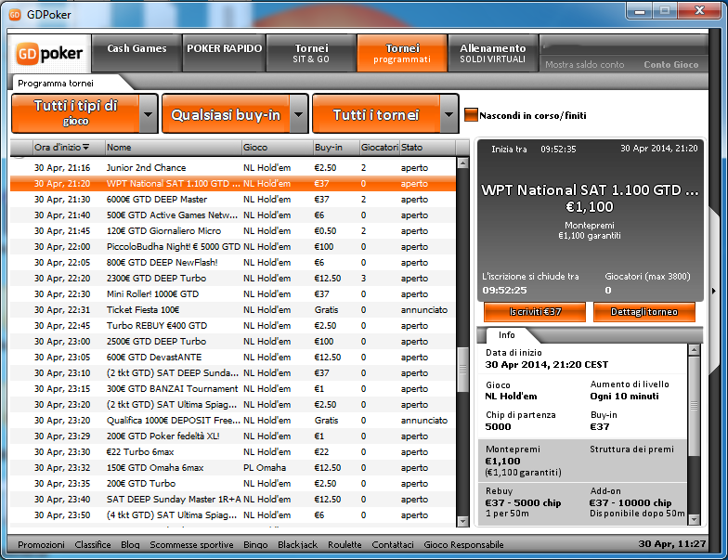Sort by Nome column header

[x=173, y=147]
